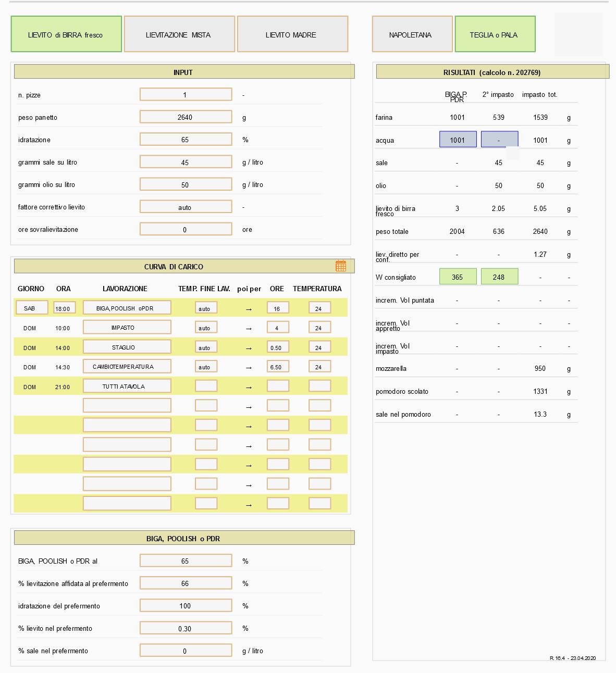This screenshot has width=616, height=673.
Task: Change the SAB day field
Action: pos(32,308)
